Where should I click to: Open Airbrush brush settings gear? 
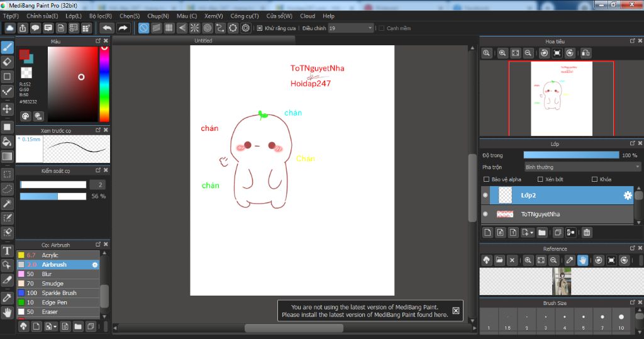click(95, 265)
